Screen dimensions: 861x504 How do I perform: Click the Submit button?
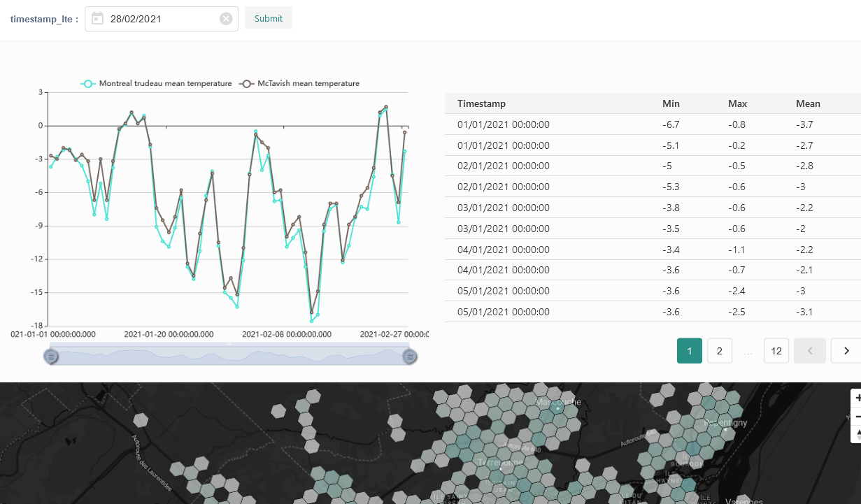[x=269, y=18]
